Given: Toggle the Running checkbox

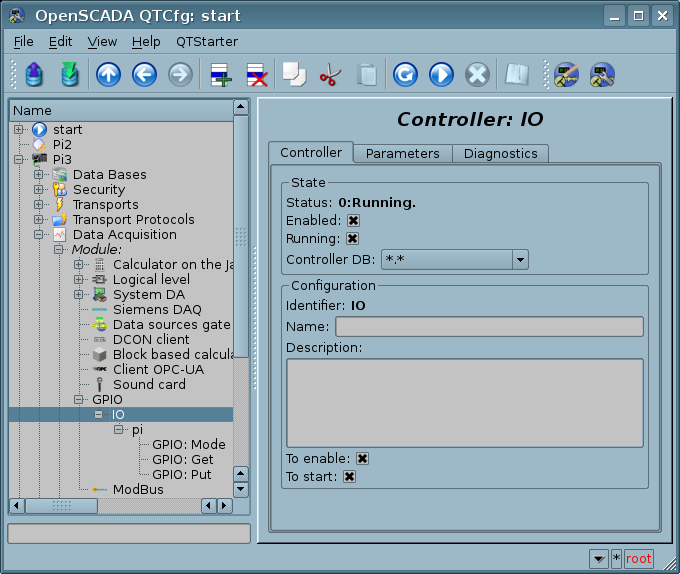Looking at the screenshot, I should coord(353,239).
